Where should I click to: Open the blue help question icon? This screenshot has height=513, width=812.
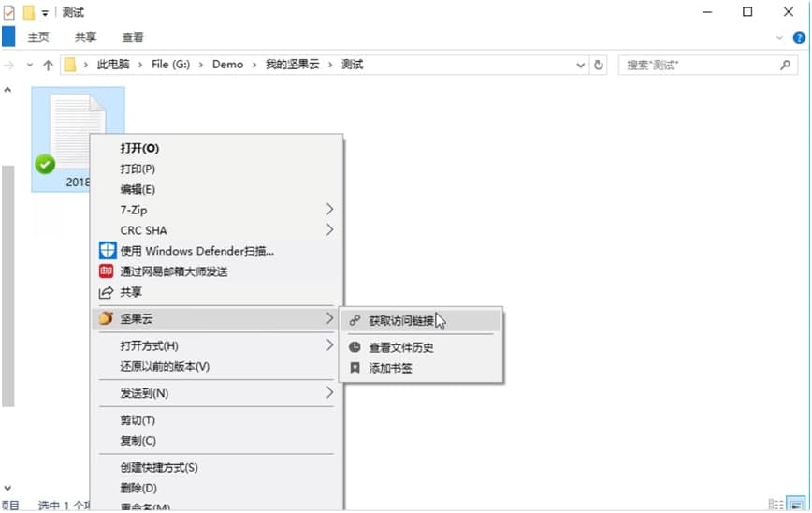pos(799,37)
